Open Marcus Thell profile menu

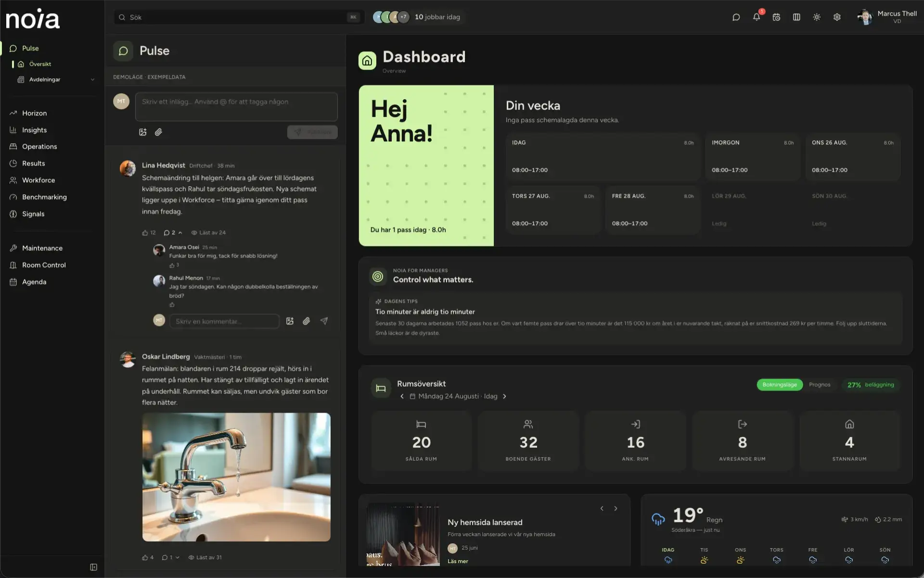887,17
